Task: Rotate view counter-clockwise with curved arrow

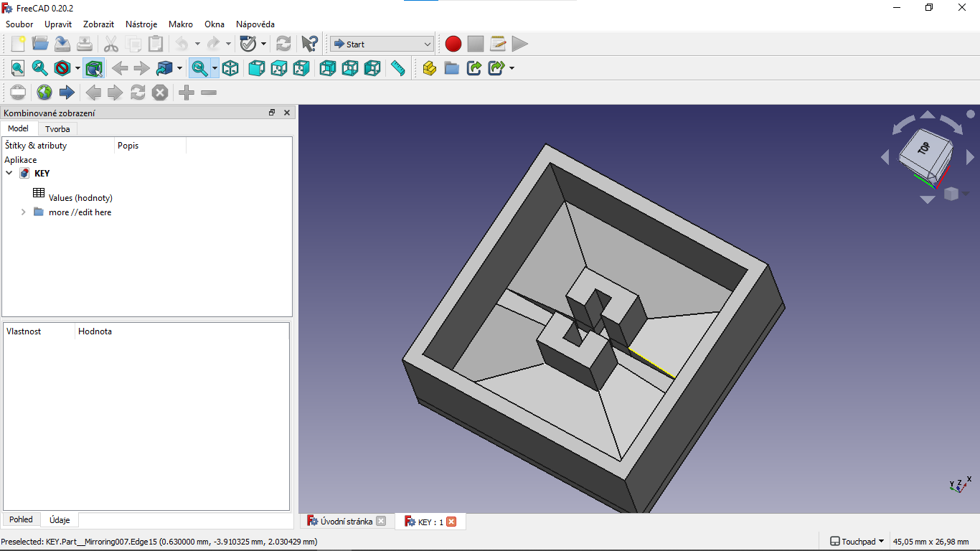Action: [904, 125]
